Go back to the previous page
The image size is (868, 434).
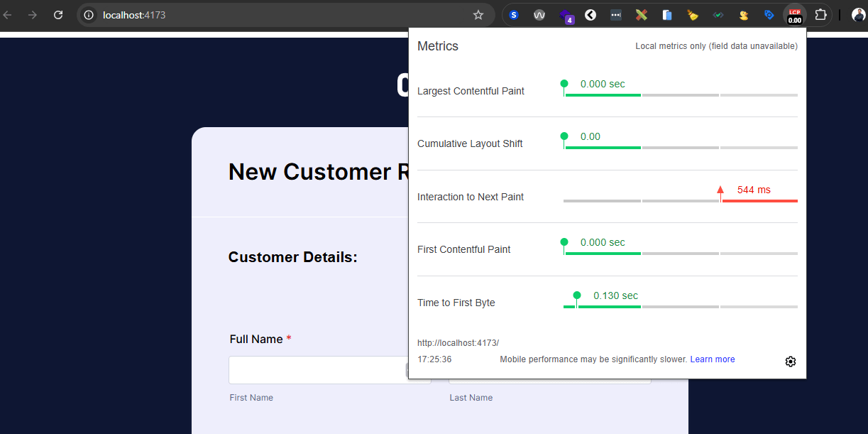click(x=7, y=15)
